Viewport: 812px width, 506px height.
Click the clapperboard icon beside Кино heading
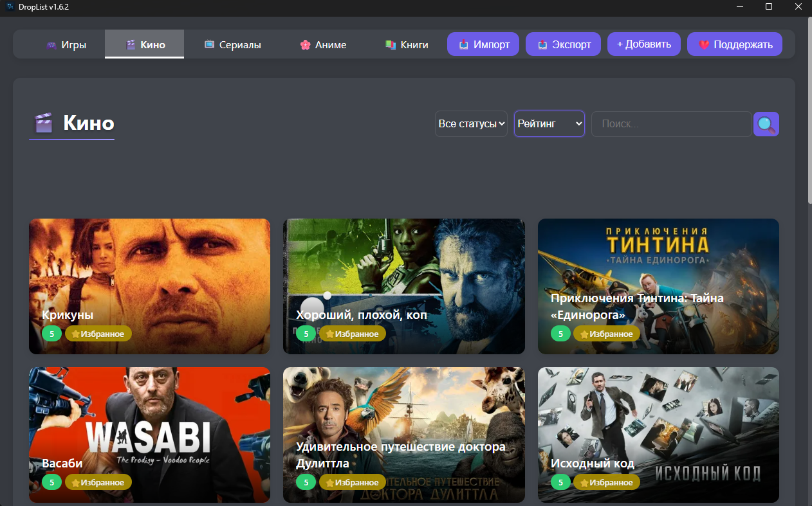pos(43,123)
